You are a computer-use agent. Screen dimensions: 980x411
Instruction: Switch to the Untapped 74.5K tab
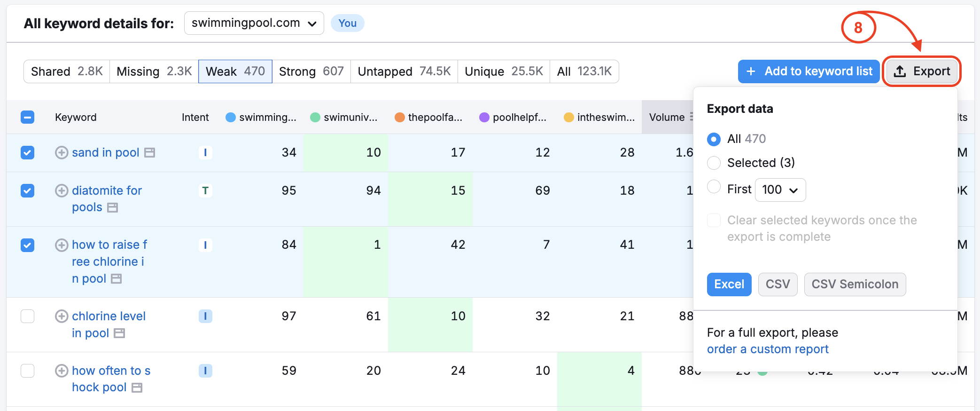404,71
